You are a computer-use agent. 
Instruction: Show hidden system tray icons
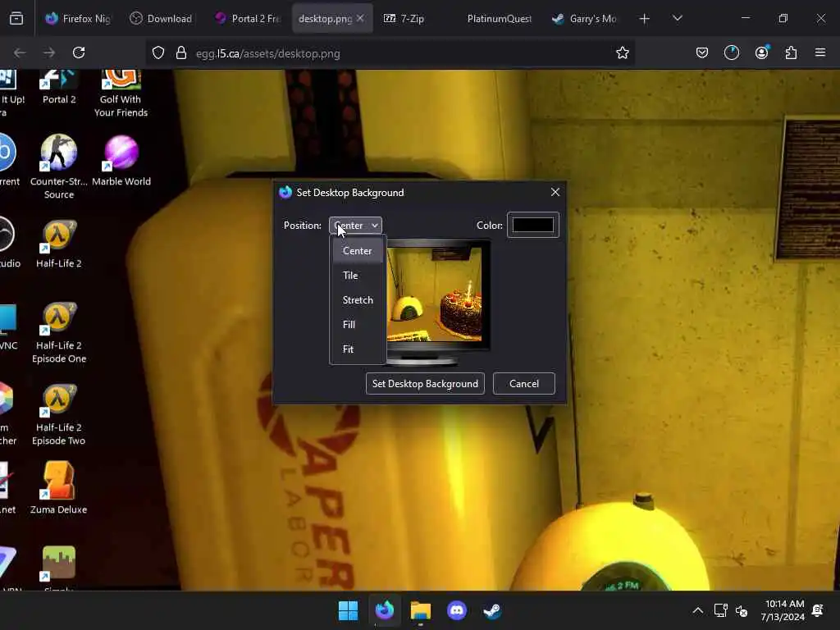[697, 610]
